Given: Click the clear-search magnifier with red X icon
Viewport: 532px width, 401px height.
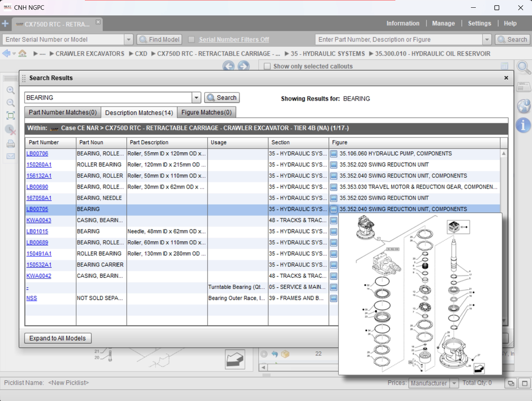Looking at the screenshot, I should click(10, 129).
